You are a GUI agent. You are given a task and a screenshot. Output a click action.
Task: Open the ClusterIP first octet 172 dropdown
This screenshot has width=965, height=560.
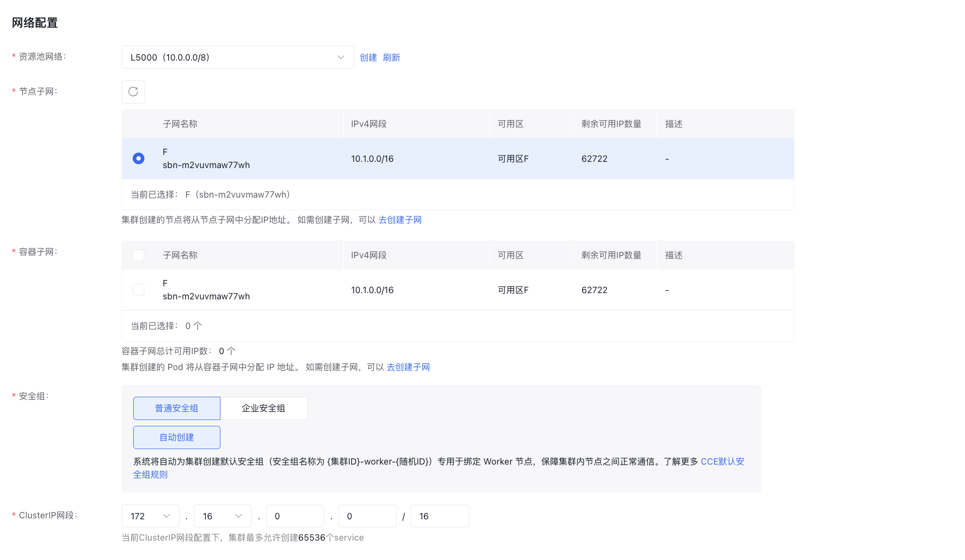tap(151, 516)
